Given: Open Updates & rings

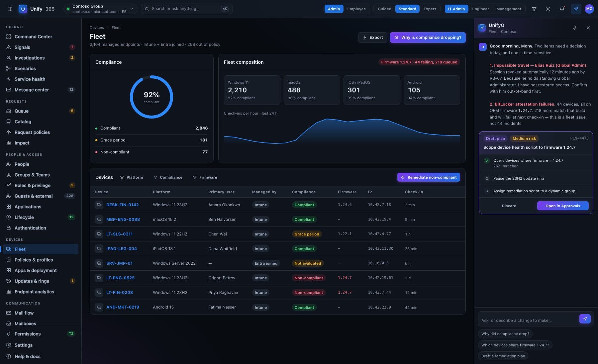Looking at the screenshot, I should pyautogui.click(x=41, y=281).
